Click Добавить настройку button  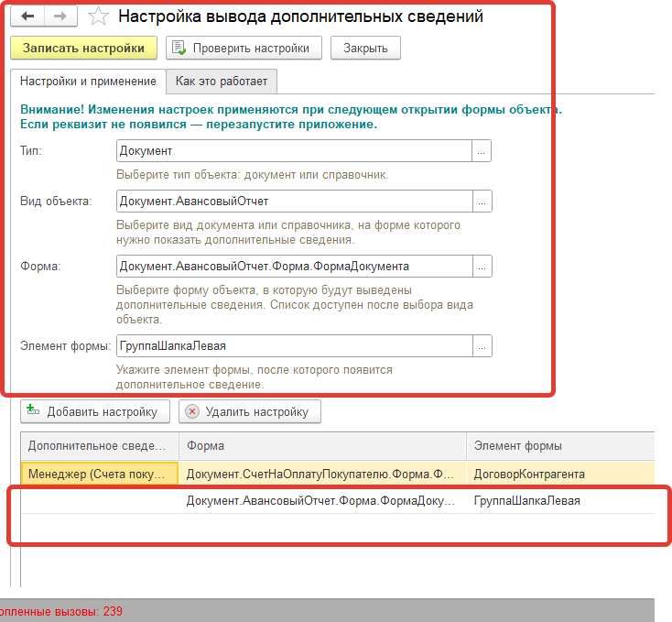[x=95, y=411]
